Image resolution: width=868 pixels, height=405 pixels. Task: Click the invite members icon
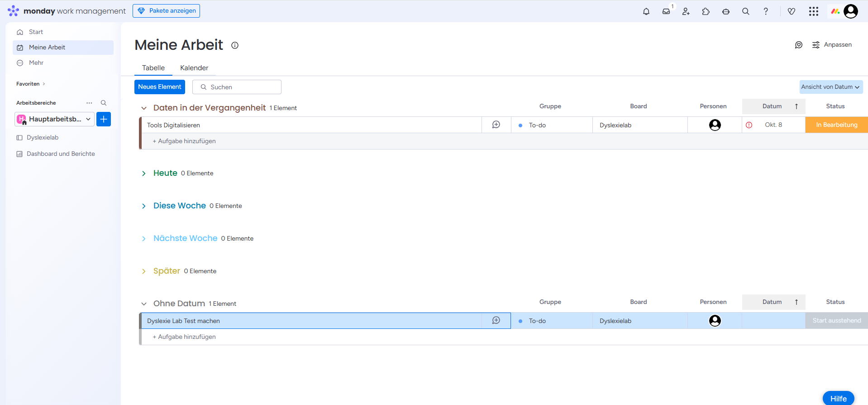click(686, 11)
